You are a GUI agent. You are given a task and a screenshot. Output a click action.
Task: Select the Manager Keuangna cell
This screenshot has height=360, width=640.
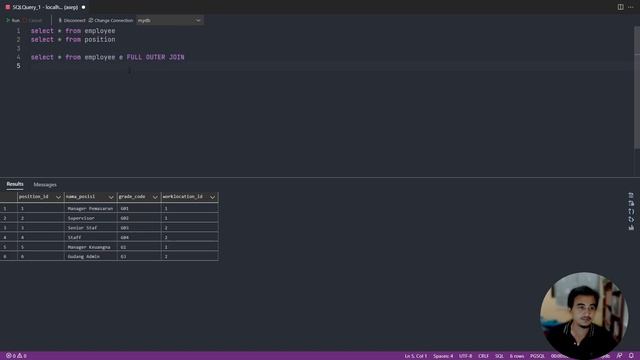91,247
